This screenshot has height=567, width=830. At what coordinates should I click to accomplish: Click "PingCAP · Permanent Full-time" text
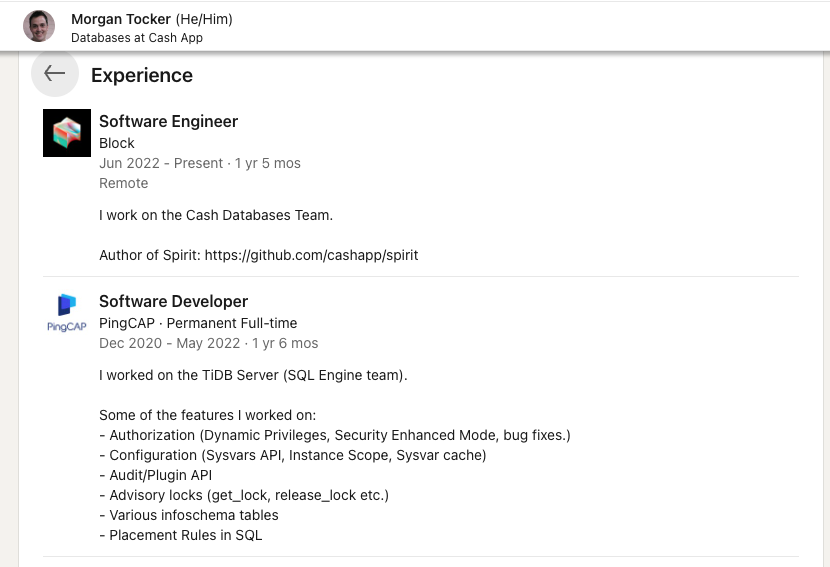(x=198, y=323)
